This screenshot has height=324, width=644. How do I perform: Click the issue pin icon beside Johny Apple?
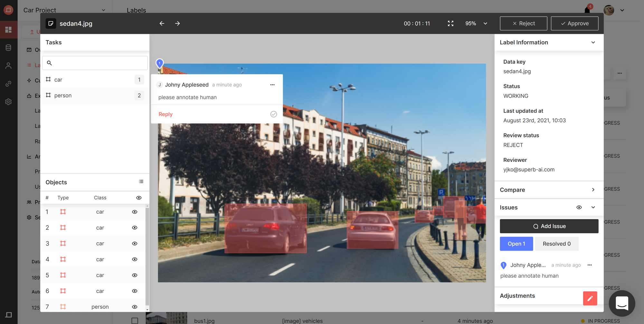504,265
